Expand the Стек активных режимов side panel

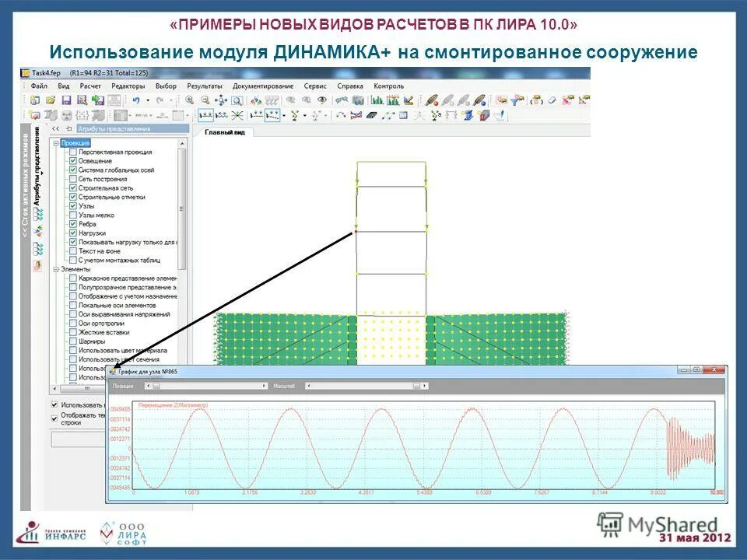25,186
